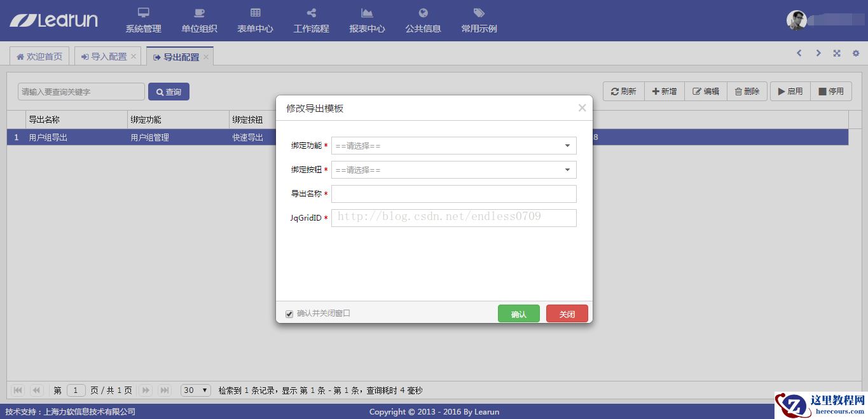Switch to the 导入配置 tab
This screenshot has width=868, height=419.
pyautogui.click(x=104, y=57)
